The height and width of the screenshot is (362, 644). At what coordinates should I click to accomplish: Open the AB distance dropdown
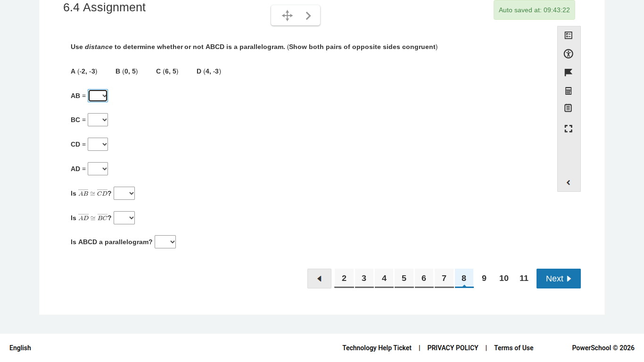[98, 96]
